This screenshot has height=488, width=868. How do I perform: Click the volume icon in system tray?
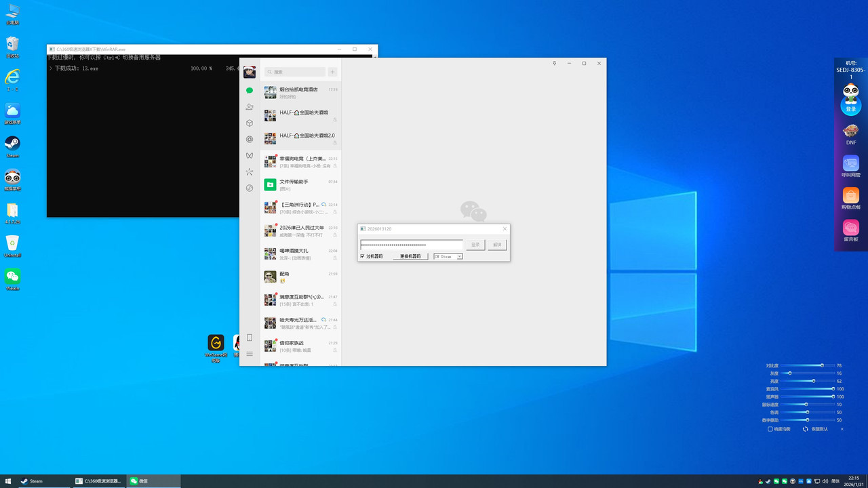point(826,481)
